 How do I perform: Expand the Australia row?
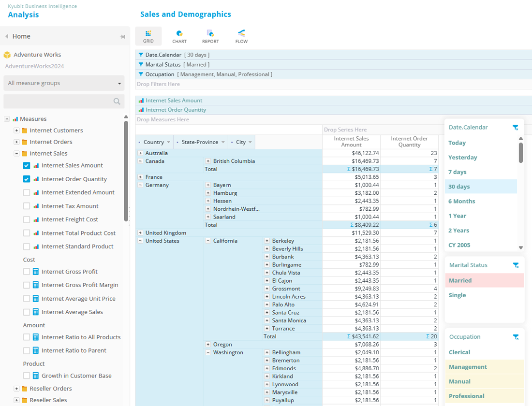(140, 153)
